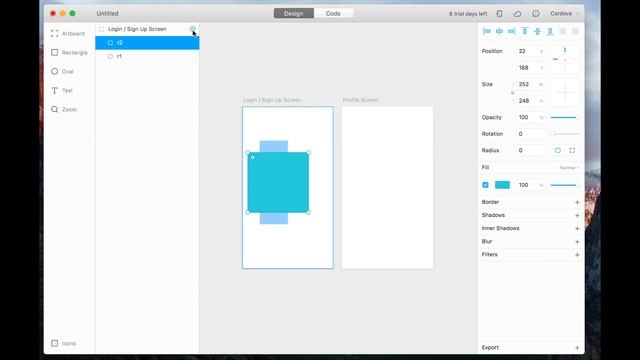Click the Fill opacity value field

pyautogui.click(x=530, y=185)
